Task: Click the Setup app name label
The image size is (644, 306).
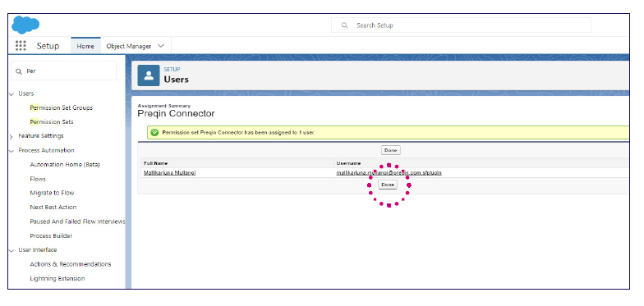Action: (x=48, y=46)
